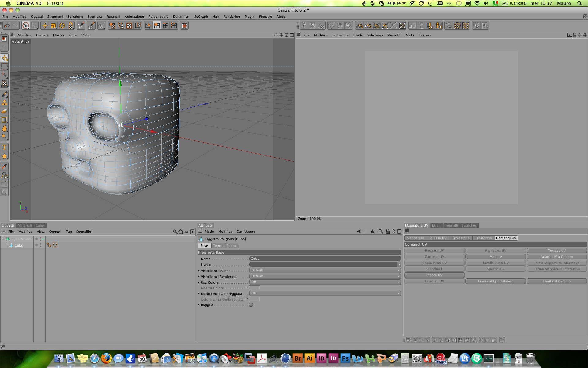Open the Usa Colore dropdown
This screenshot has height=368, width=588.
[x=325, y=282]
